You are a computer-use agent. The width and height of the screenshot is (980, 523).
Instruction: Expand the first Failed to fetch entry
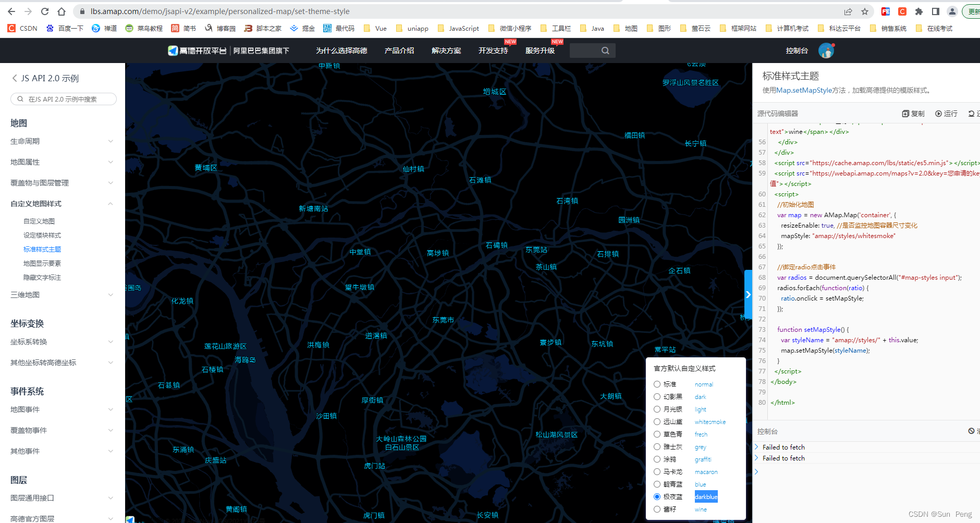pos(756,447)
